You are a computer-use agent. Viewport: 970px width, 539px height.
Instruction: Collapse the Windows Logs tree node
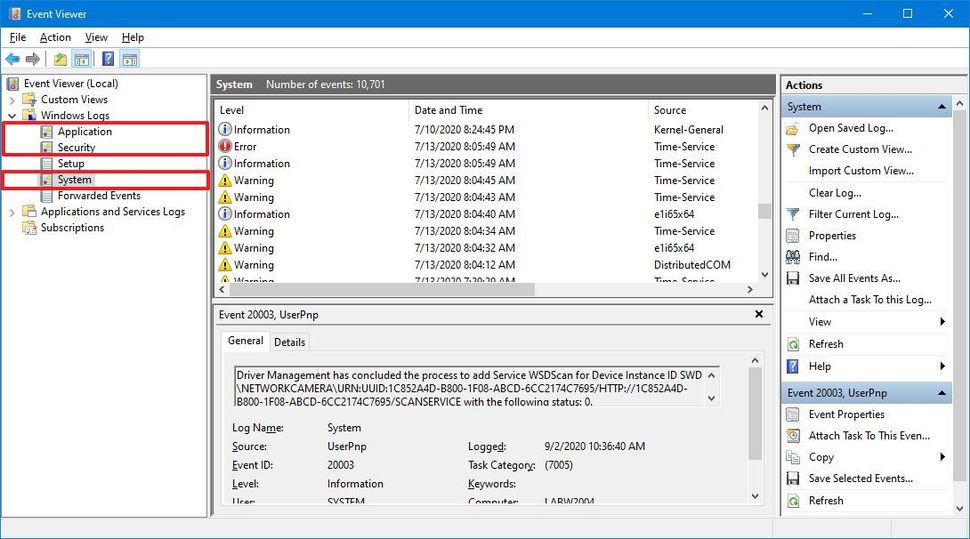point(12,116)
